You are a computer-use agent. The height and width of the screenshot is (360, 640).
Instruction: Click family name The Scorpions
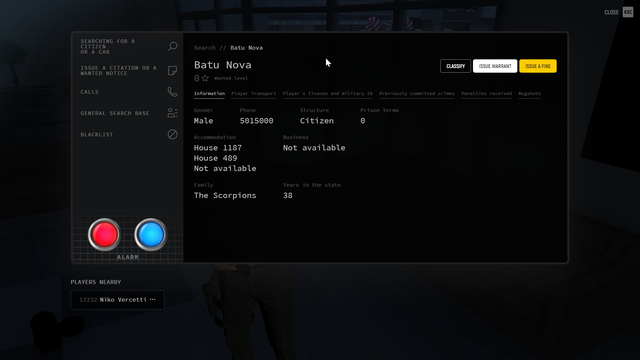pos(225,196)
